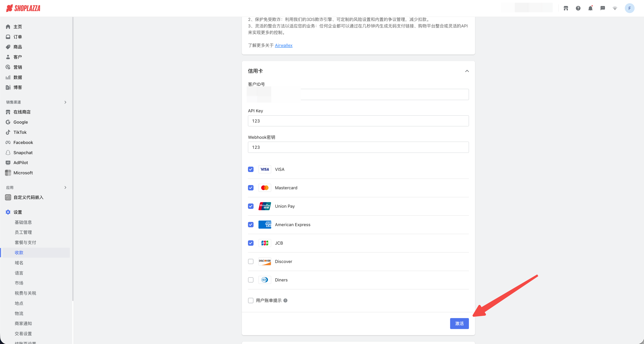Open the chat messages icon

pyautogui.click(x=603, y=8)
